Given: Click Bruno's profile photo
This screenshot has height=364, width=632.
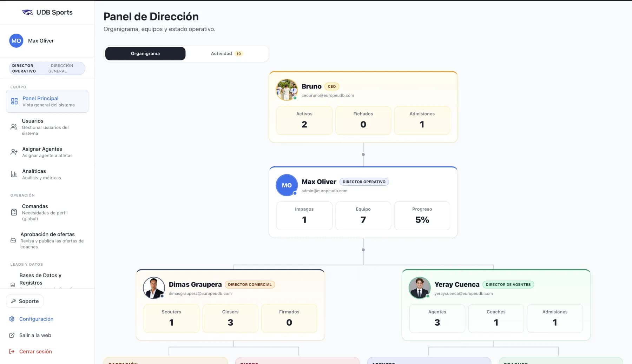Looking at the screenshot, I should coord(287,90).
